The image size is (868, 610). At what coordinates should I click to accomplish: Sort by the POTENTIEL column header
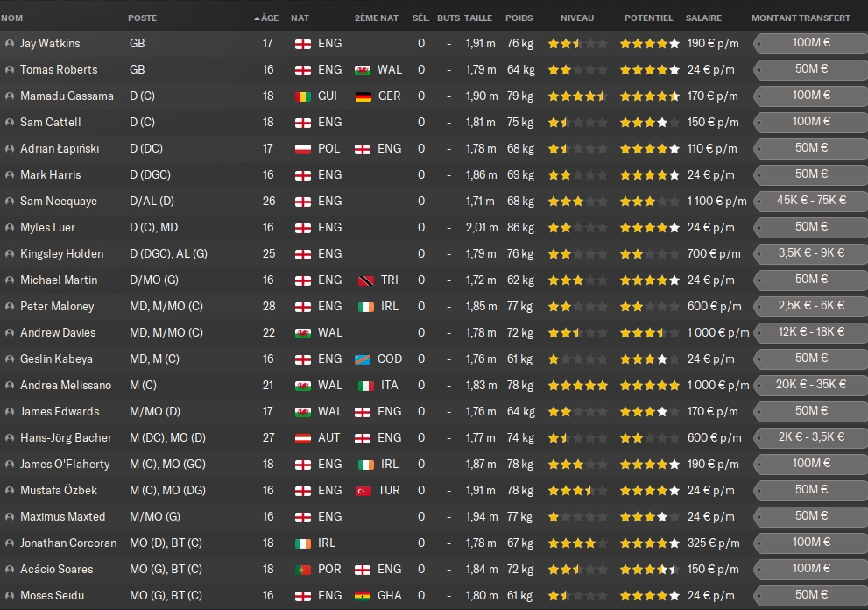click(x=649, y=18)
